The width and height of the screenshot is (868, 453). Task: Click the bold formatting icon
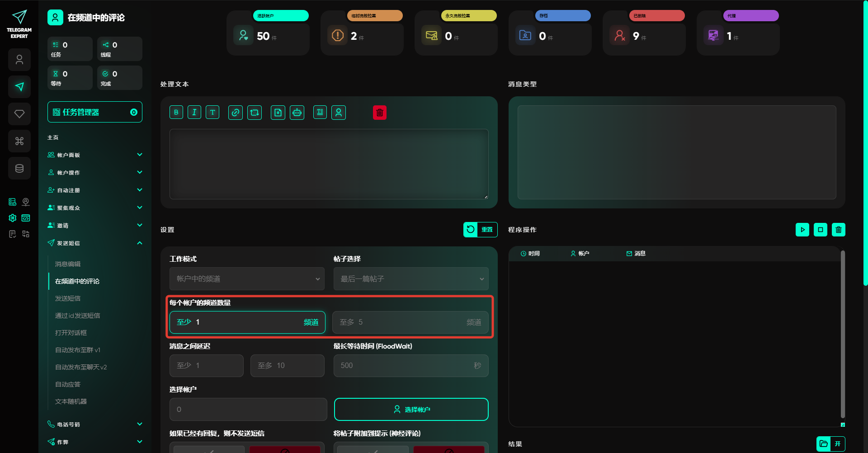pyautogui.click(x=176, y=113)
